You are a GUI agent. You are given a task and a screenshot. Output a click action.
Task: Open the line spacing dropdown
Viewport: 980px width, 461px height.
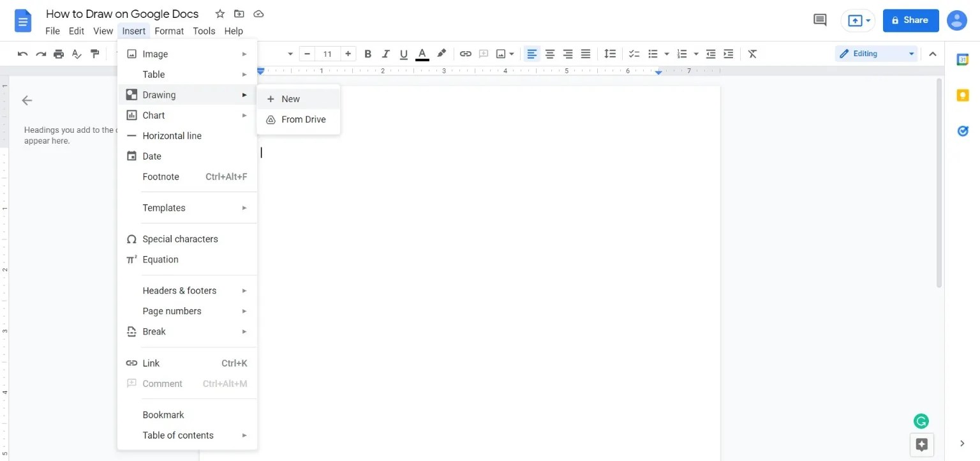click(610, 54)
